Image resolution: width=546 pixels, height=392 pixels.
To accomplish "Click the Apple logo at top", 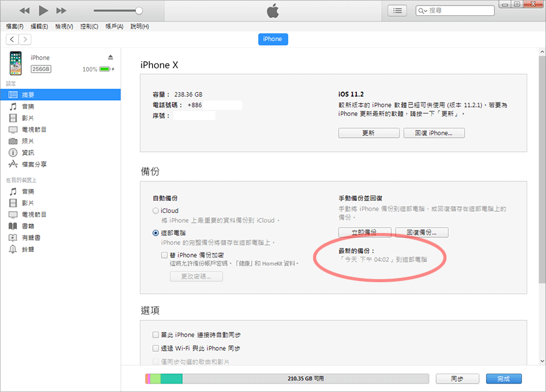I will pyautogui.click(x=273, y=10).
